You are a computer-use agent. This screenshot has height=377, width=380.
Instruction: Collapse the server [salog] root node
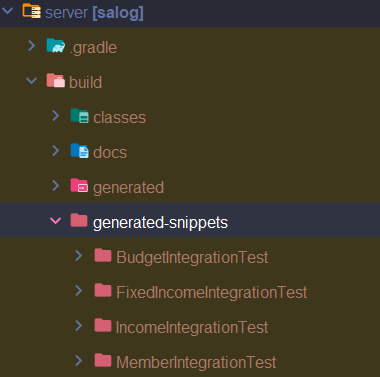point(7,11)
